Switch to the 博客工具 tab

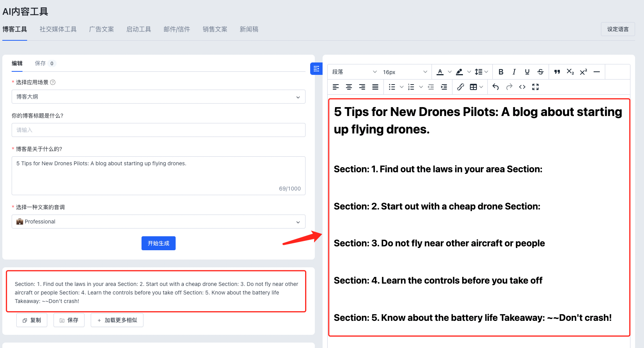tap(15, 29)
